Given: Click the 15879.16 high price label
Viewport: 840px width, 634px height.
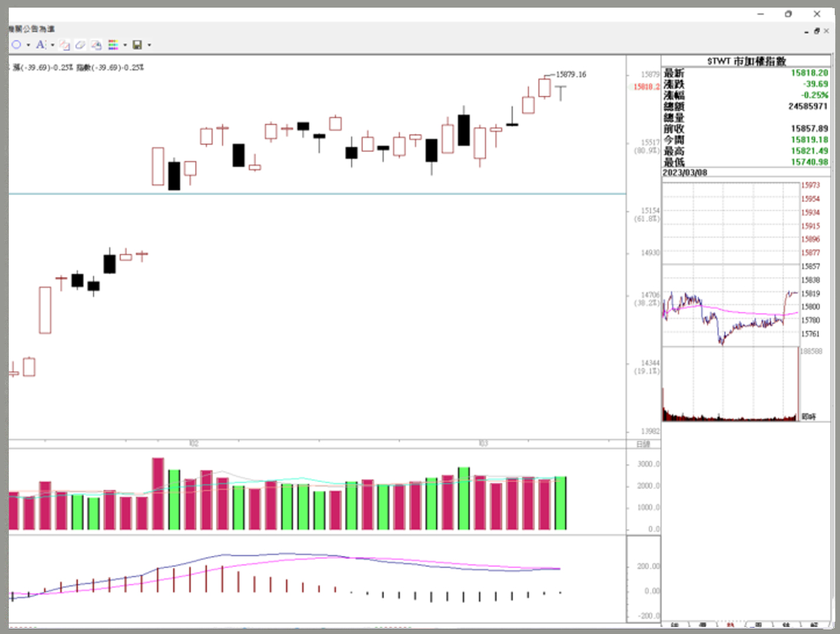Looking at the screenshot, I should click(x=571, y=75).
